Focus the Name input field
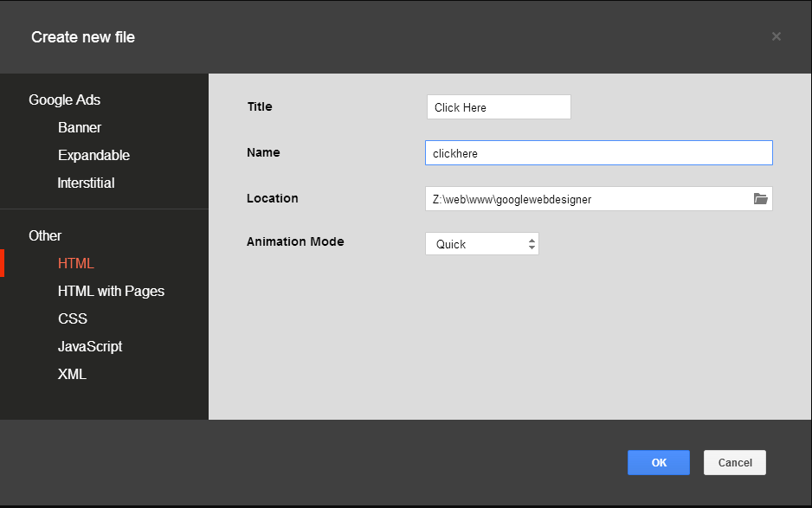Image resolution: width=812 pixels, height=508 pixels. pyautogui.click(x=598, y=153)
